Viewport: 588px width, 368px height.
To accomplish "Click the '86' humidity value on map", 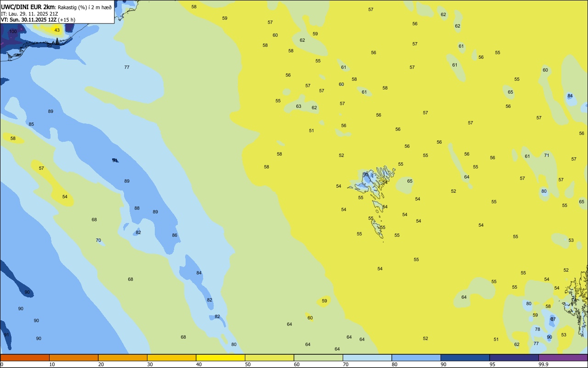I will coord(175,235).
